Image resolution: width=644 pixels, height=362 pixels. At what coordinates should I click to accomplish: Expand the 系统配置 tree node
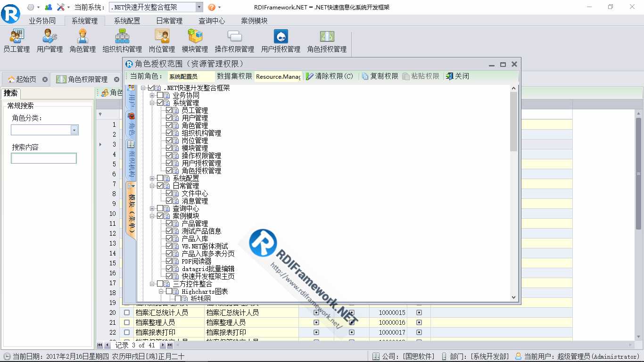(152, 179)
